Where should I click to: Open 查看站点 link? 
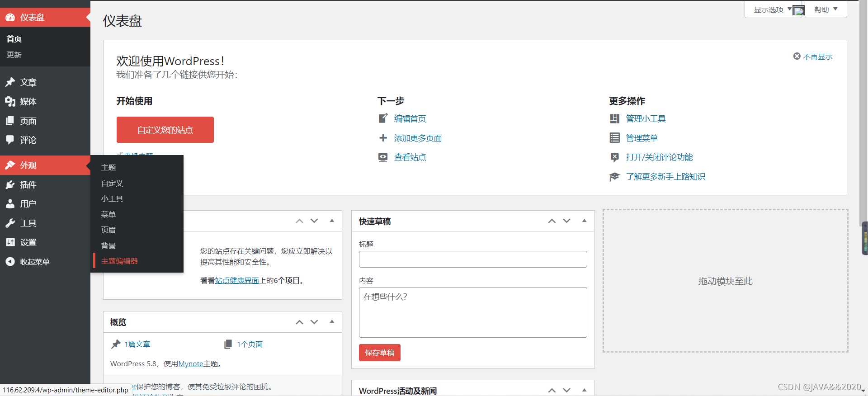coord(410,157)
